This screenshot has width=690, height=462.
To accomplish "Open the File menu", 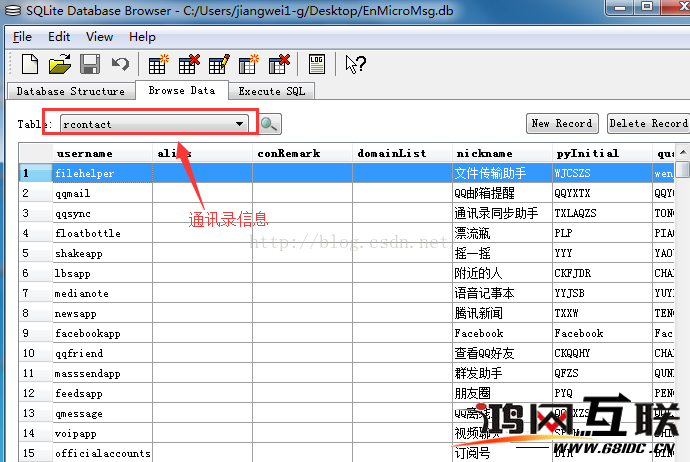I will pos(22,37).
